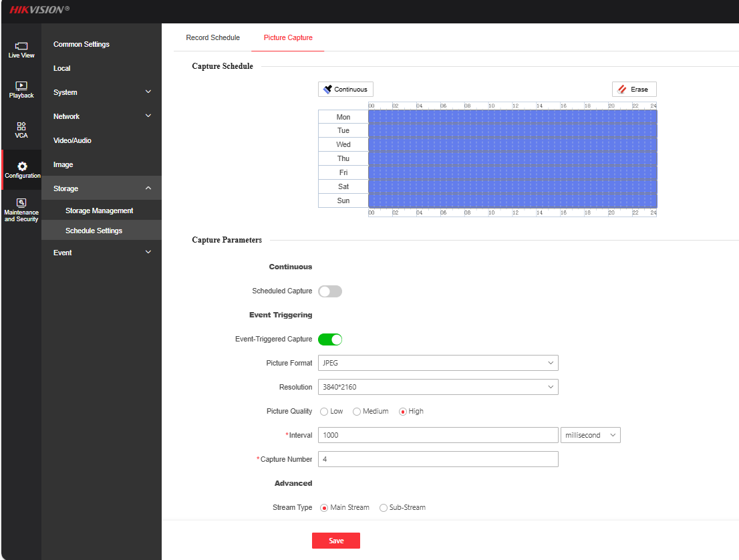Switch to the Record Schedule tab
The height and width of the screenshot is (560, 739).
(212, 37)
